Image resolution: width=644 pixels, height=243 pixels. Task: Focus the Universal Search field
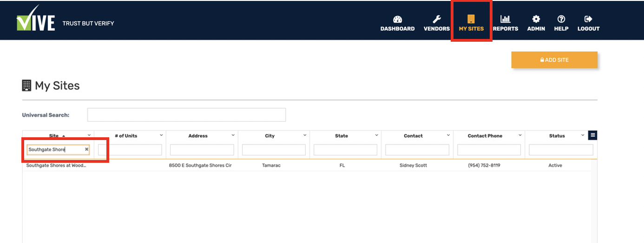186,115
